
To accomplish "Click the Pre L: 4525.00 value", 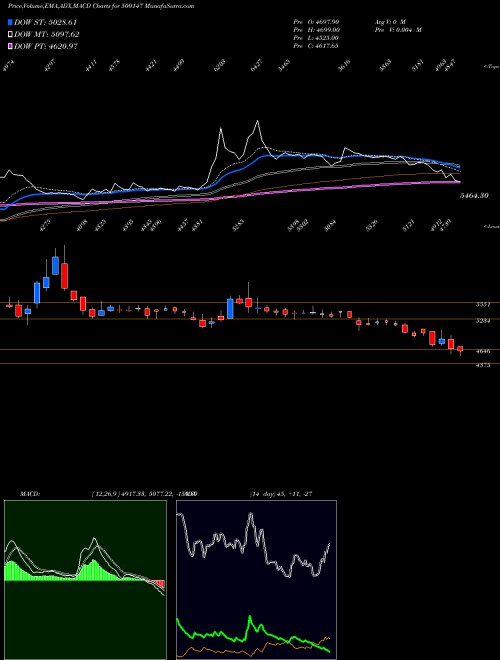I will [x=316, y=38].
